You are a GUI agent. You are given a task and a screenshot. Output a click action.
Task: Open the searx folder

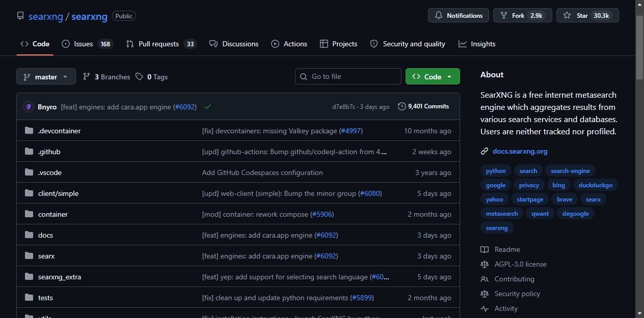(46, 256)
